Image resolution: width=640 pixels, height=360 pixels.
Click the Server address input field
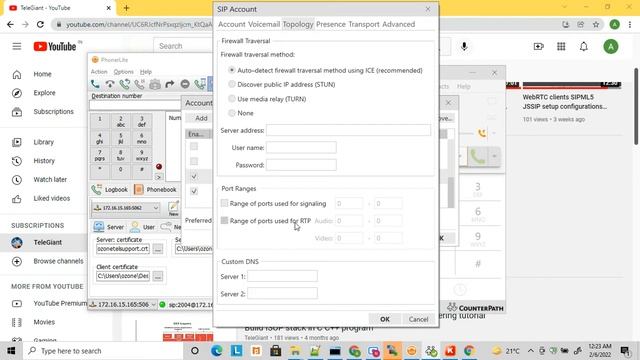point(348,130)
